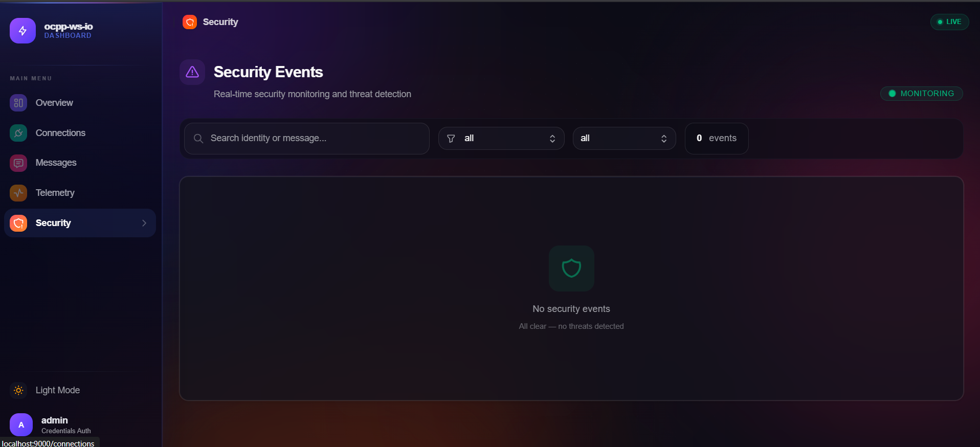Click the warning triangle beside Security Events
Image resolution: width=980 pixels, height=447 pixels.
click(x=192, y=72)
